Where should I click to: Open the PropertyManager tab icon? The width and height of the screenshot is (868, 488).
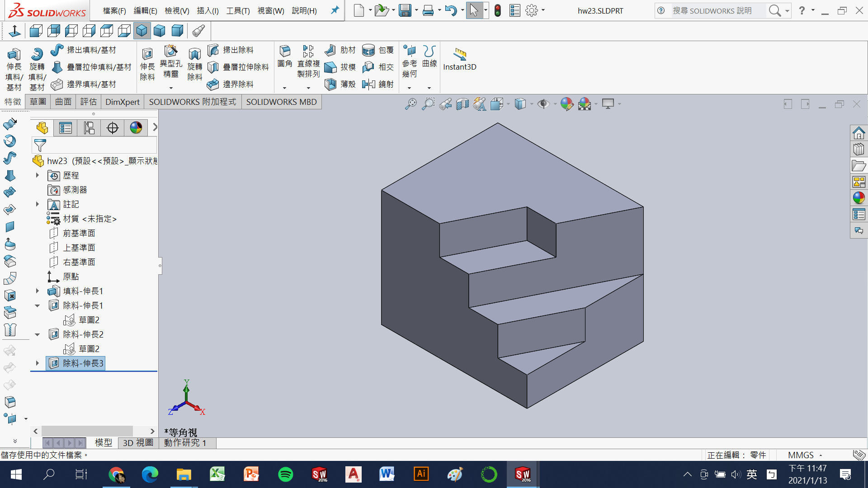tap(66, 128)
